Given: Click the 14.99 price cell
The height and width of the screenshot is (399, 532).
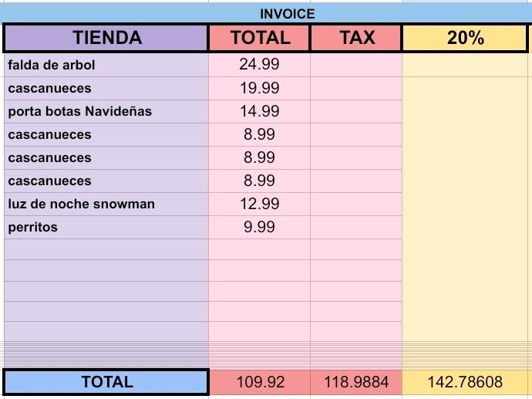Looking at the screenshot, I should (259, 111).
